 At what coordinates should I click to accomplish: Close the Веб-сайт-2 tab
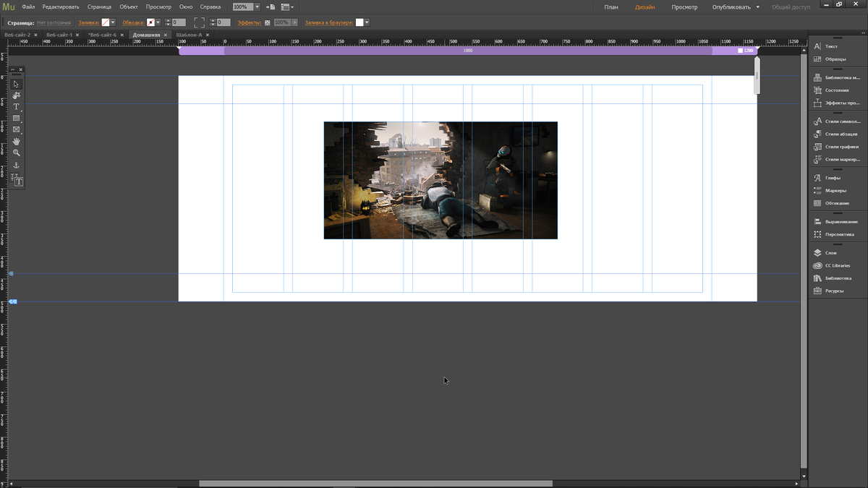35,35
